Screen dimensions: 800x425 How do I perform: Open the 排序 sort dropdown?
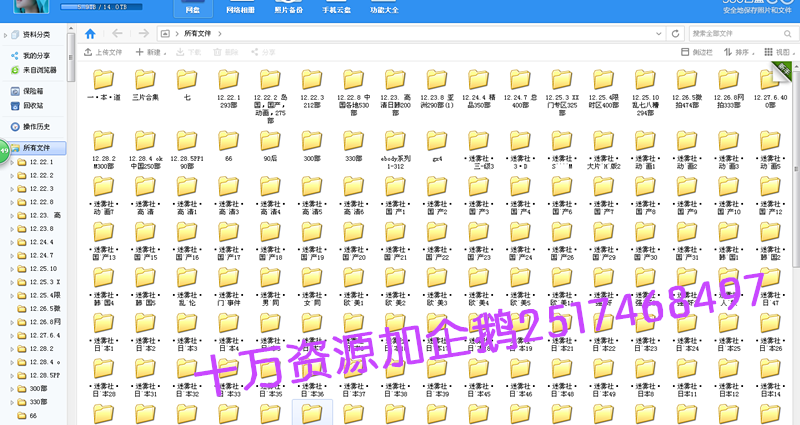pos(739,52)
